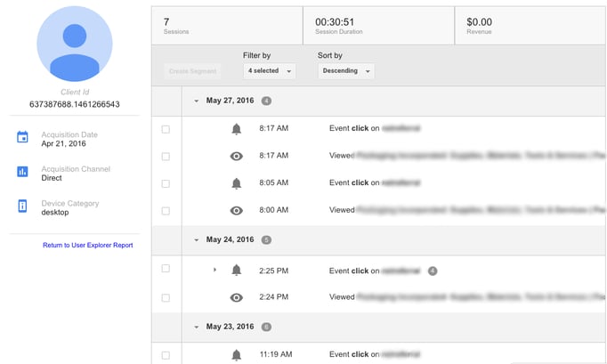This screenshot has height=364, width=607.
Task: Click the Device Category icon
Action: (22, 206)
